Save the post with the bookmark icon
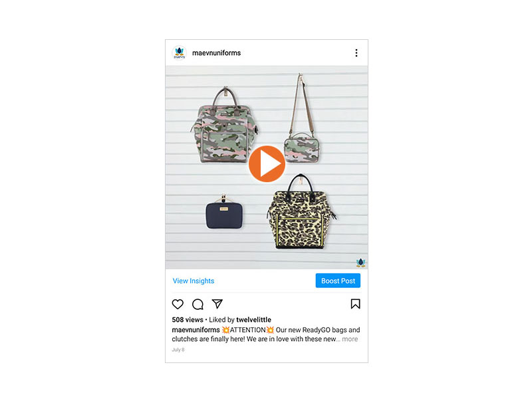This screenshot has width=532, height=399. (x=355, y=304)
